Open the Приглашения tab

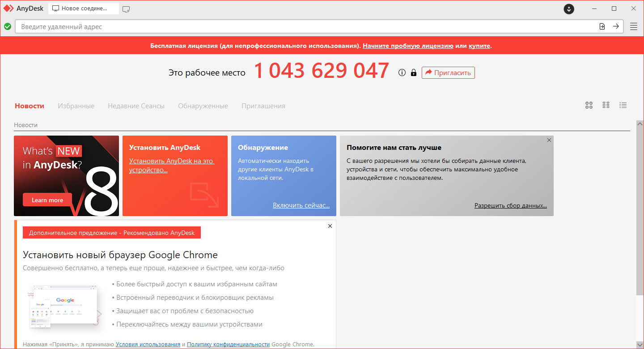[263, 106]
